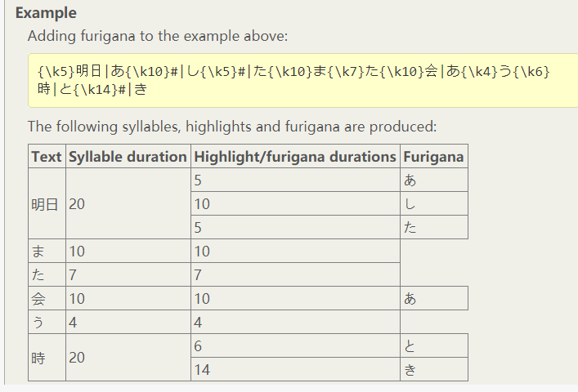
Task: Select the 明日 text cell
Action: [47, 203]
